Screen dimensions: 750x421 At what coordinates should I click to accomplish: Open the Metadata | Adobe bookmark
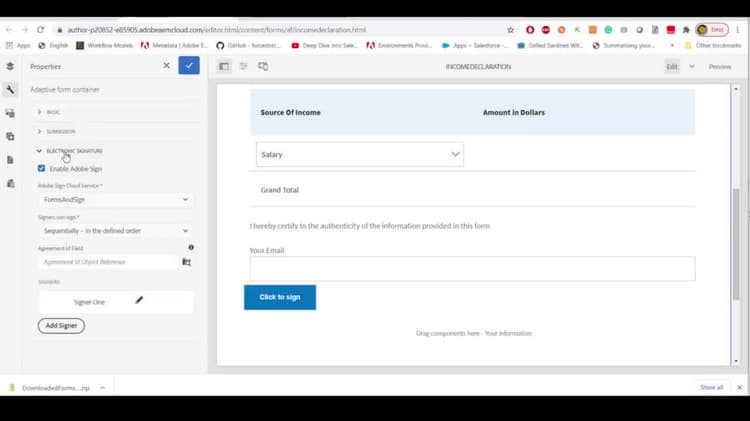tap(175, 45)
